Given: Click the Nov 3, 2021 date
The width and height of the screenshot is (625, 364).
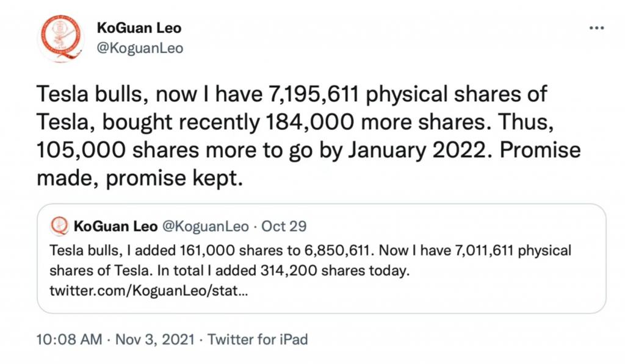Looking at the screenshot, I should click(155, 340).
